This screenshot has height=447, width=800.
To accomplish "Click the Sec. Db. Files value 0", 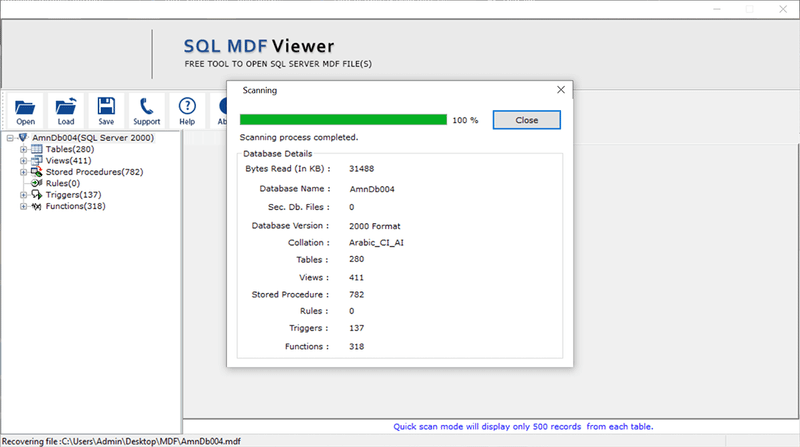I will tap(352, 207).
